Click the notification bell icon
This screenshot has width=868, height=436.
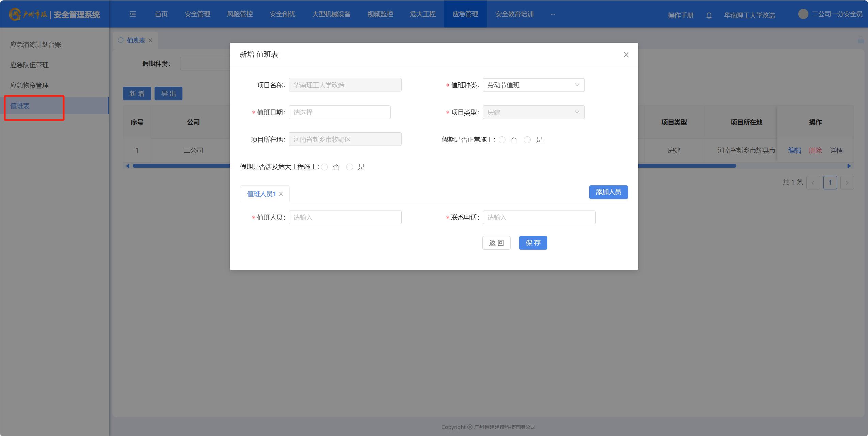pos(709,15)
